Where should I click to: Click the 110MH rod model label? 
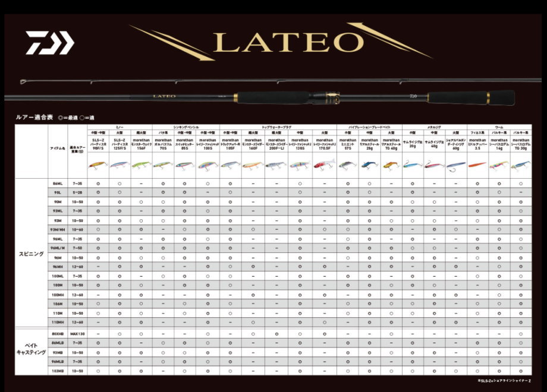[x=57, y=322]
